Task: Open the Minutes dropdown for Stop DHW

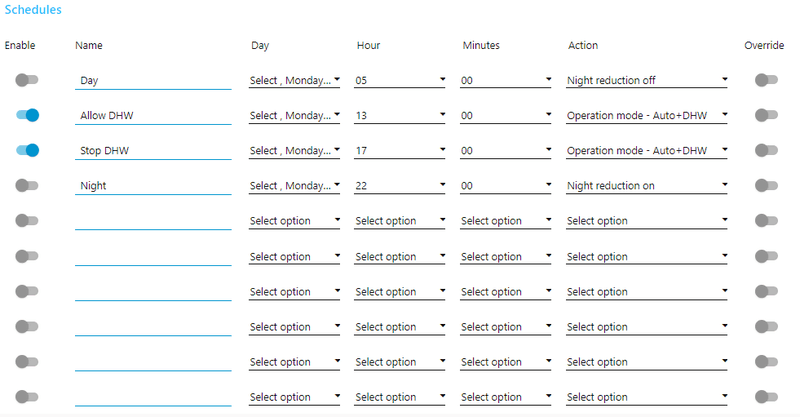Action: [x=505, y=150]
